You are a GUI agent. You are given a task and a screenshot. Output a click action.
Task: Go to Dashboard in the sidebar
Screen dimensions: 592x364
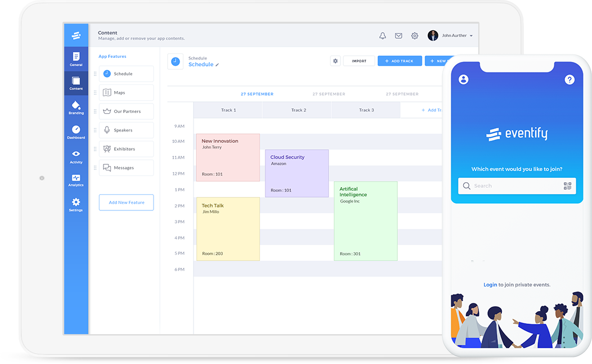[76, 132]
